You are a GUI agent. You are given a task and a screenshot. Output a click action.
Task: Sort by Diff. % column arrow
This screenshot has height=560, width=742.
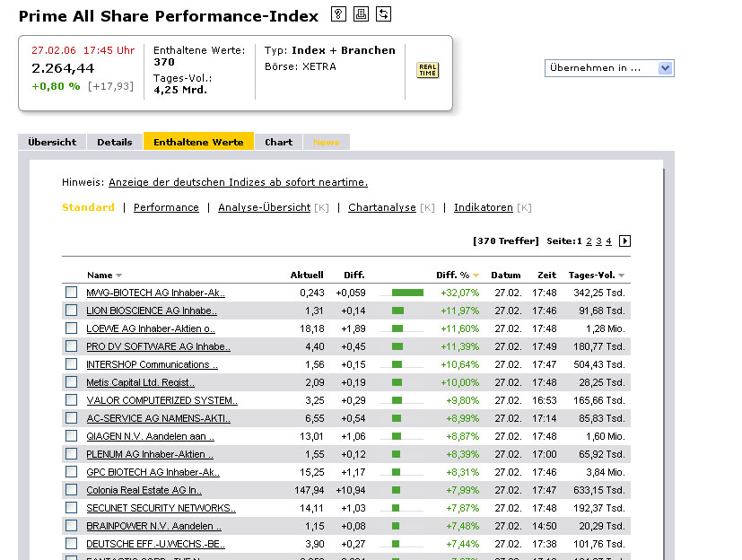[476, 276]
